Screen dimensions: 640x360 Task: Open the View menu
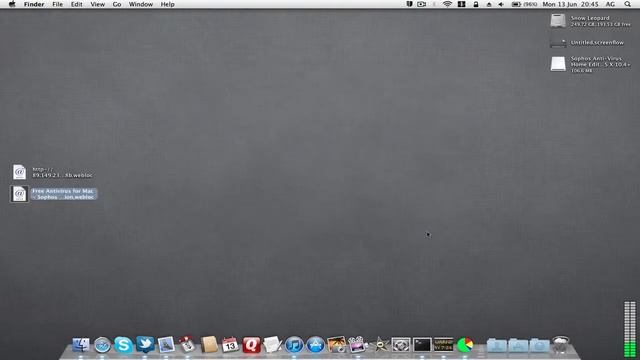click(x=98, y=4)
